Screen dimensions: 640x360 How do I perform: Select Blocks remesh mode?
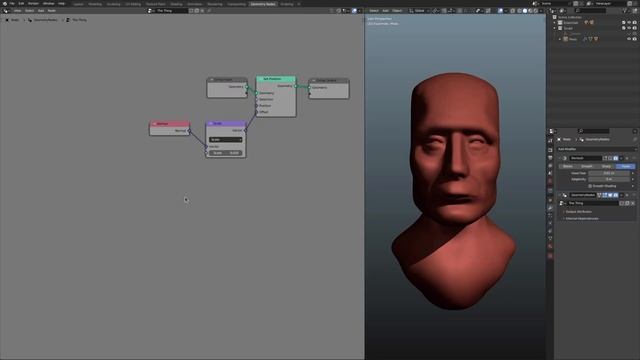tap(568, 166)
